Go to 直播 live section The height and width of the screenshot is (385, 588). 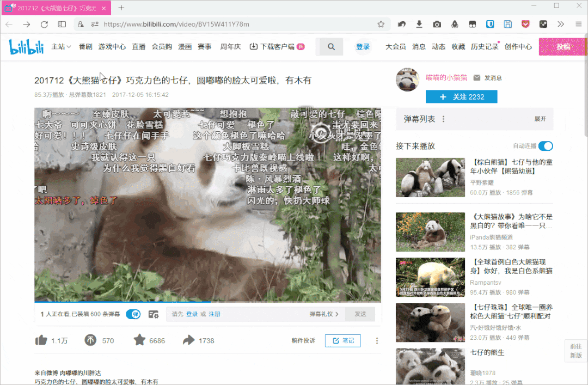[x=139, y=47]
